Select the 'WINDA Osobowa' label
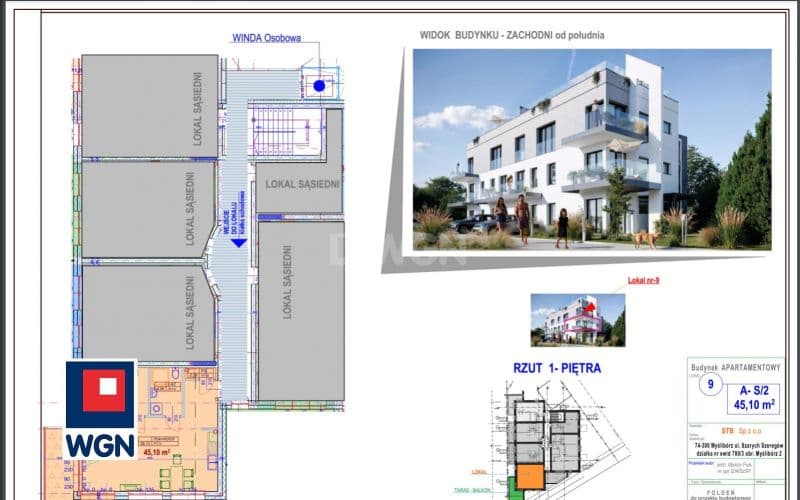800x500 pixels. (x=266, y=38)
